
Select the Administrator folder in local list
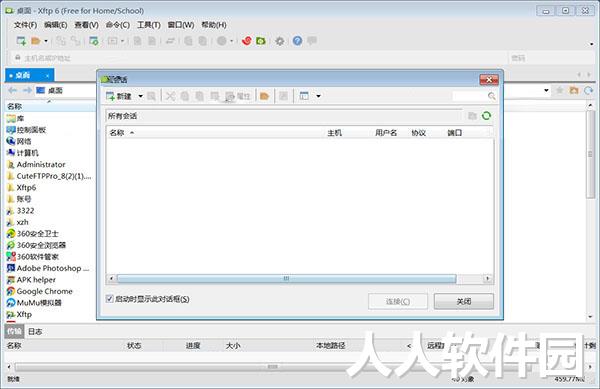36,164
